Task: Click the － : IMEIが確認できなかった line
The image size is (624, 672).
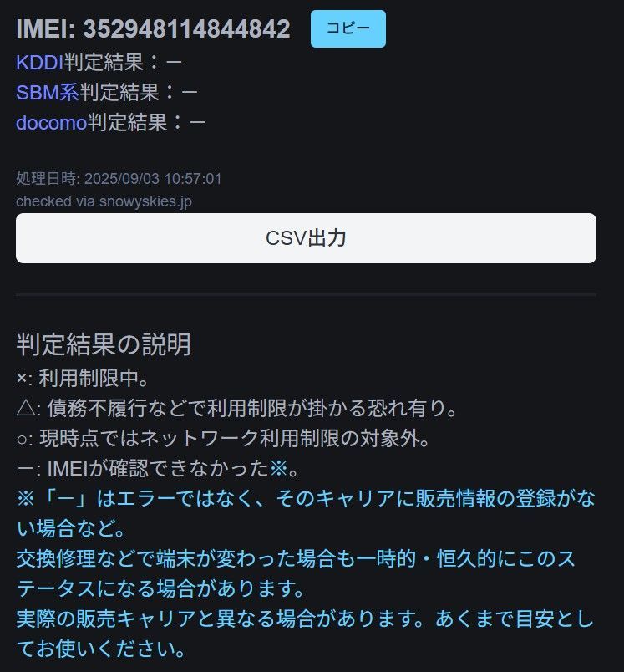Action: click(x=158, y=468)
